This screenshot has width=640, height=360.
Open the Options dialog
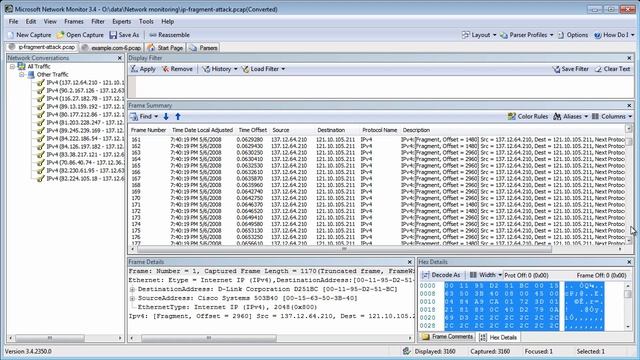pos(573,35)
